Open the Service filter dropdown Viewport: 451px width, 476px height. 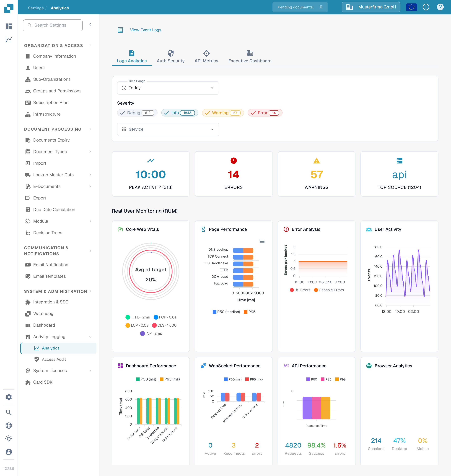168,129
